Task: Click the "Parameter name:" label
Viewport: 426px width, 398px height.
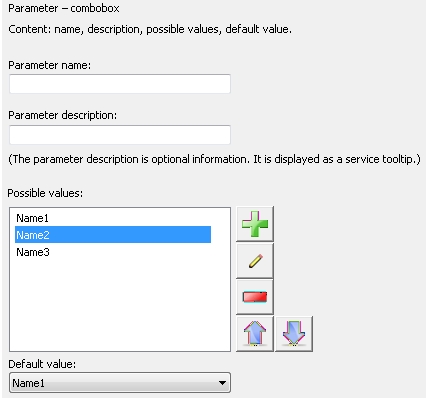Action: 49,65
